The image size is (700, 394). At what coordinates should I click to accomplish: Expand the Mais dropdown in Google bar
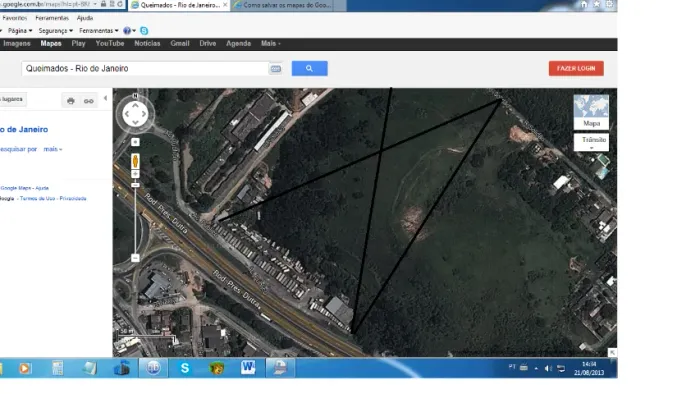(x=271, y=43)
